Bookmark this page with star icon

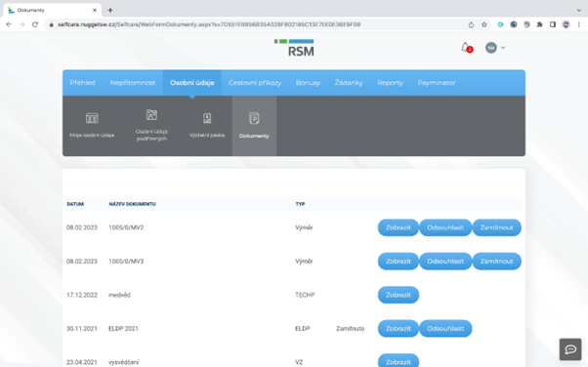coord(484,24)
